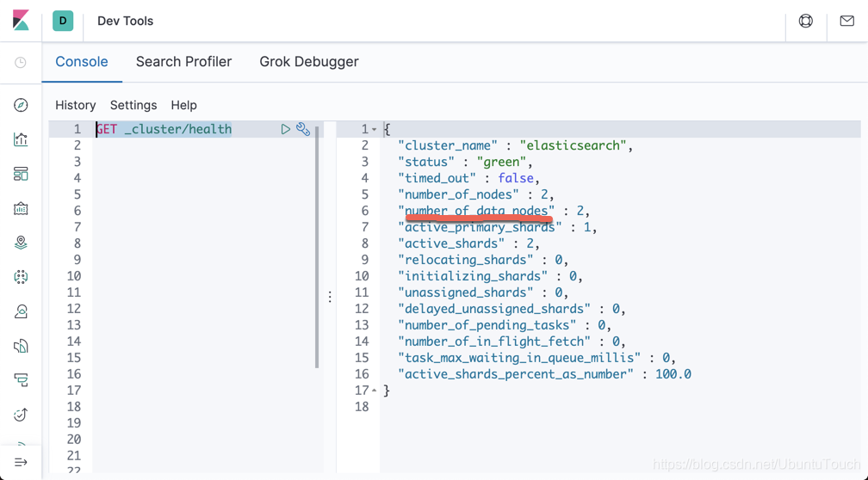Open request options wrench icon
868x480 pixels.
[x=303, y=129]
